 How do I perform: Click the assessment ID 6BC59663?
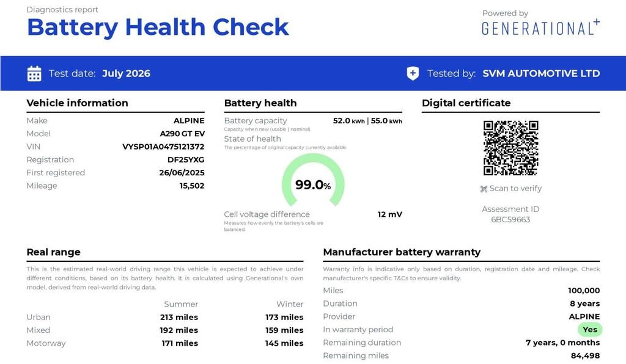(510, 220)
